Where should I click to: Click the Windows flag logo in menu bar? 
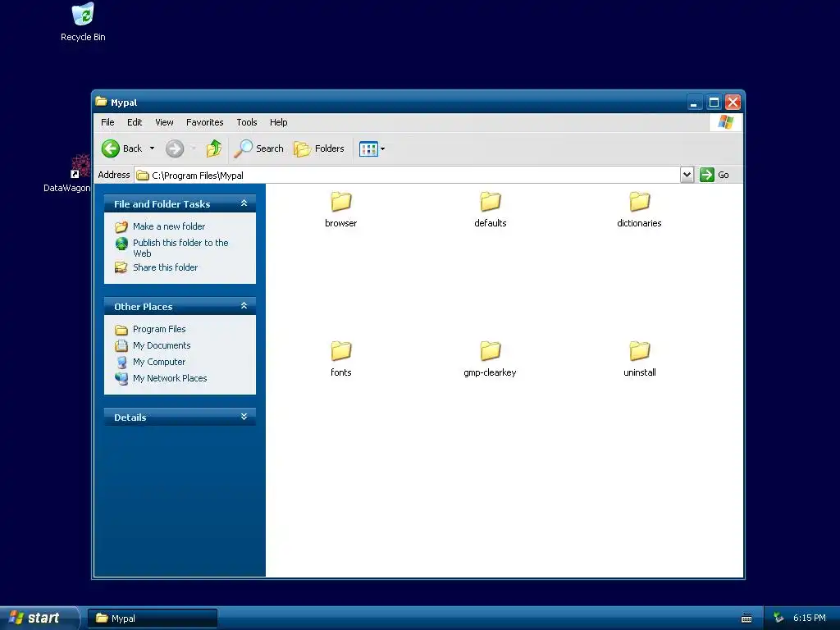[726, 122]
